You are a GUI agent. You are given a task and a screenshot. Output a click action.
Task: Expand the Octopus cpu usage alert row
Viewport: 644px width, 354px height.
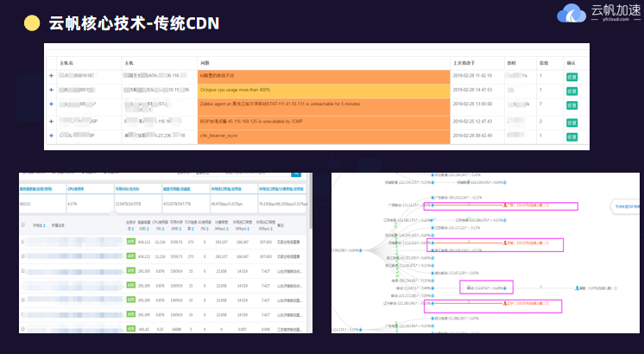[52, 89]
